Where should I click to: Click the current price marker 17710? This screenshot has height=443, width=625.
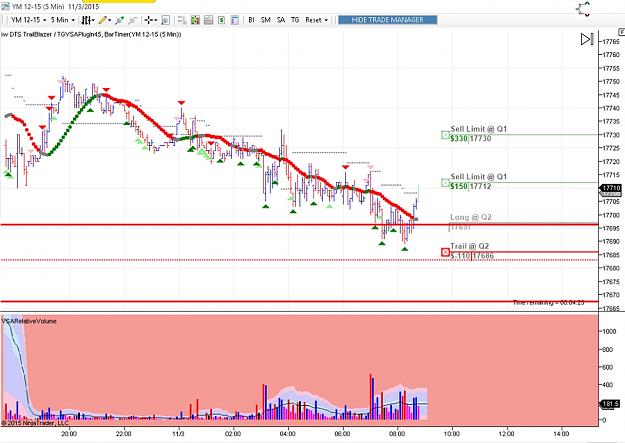tap(611, 188)
